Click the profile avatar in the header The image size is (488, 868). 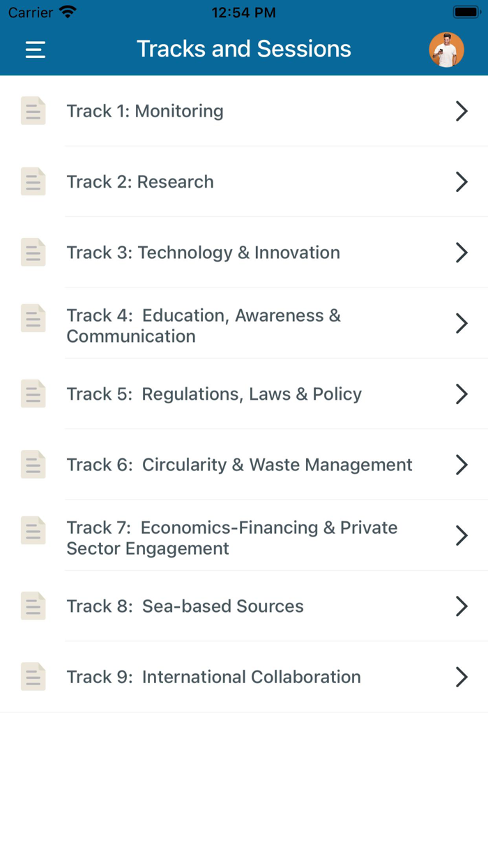coord(446,49)
